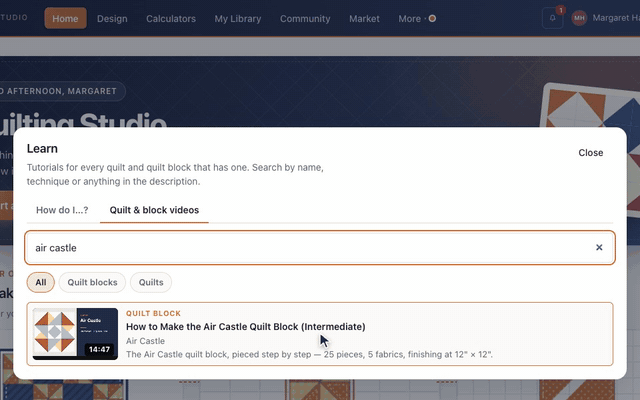Open the Design menu item

(x=112, y=19)
